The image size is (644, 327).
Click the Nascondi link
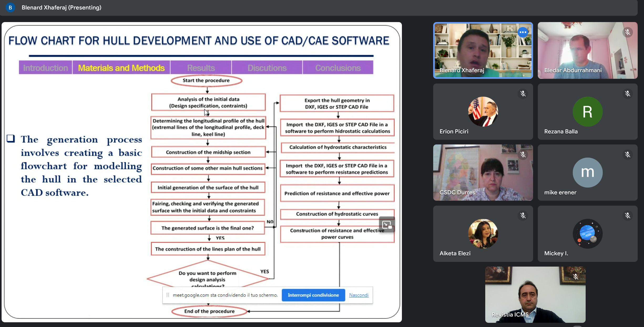359,295
